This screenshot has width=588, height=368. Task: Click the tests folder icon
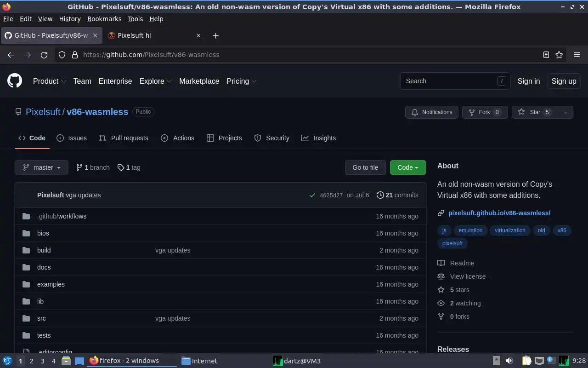26,335
